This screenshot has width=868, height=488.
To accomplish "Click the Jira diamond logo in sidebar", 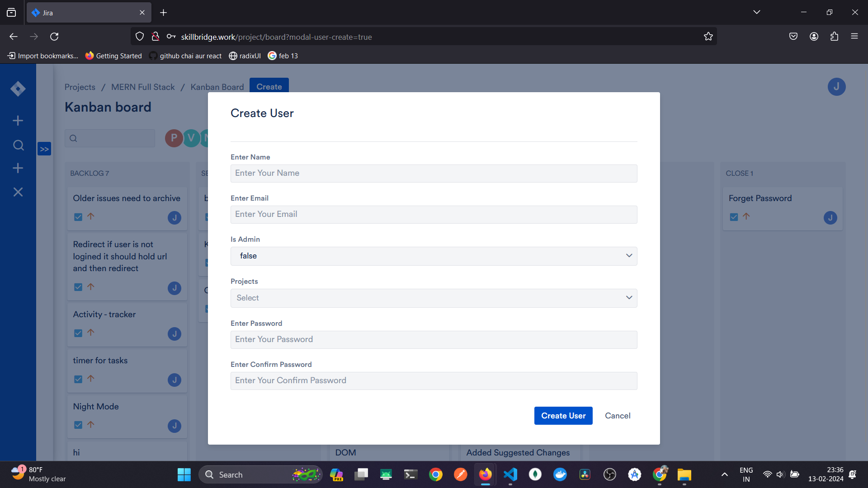I will [18, 89].
